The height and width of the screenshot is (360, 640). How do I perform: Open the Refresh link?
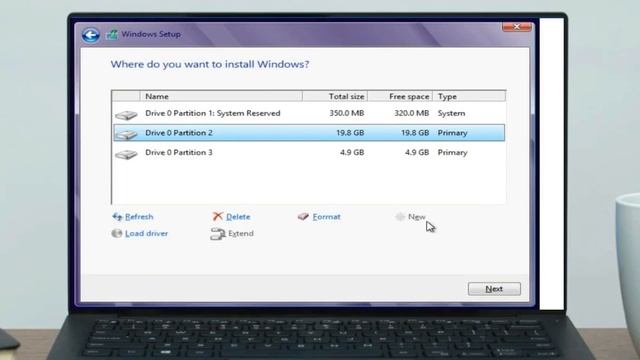point(139,217)
